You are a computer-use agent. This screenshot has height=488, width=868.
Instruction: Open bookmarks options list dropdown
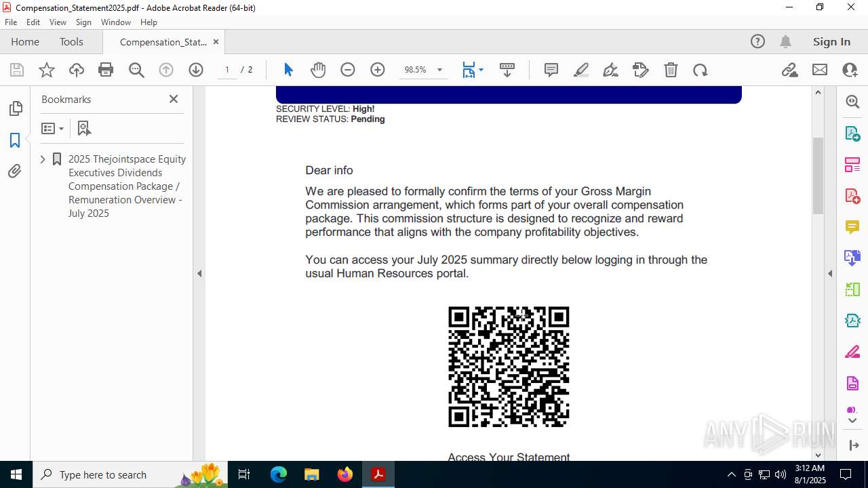[52, 128]
